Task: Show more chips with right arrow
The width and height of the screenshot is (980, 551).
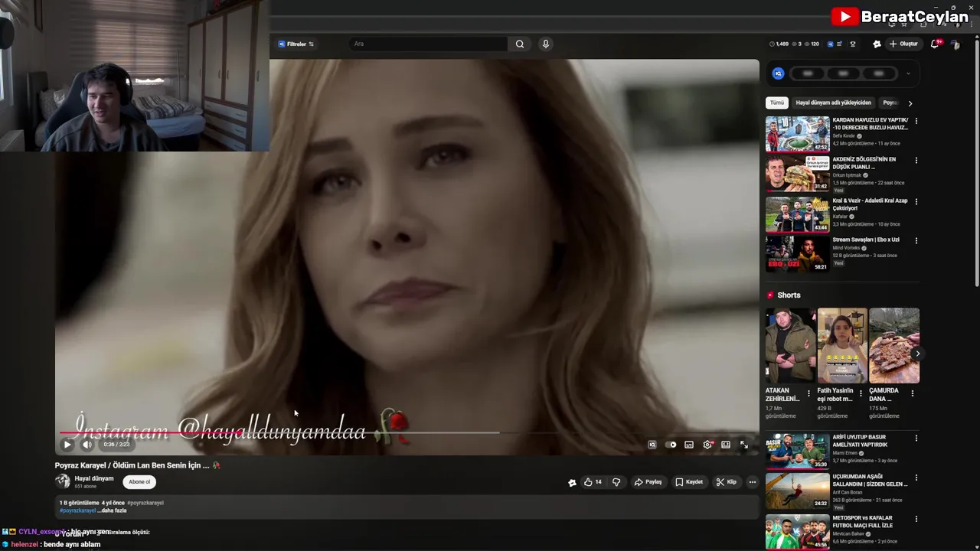Action: [910, 103]
